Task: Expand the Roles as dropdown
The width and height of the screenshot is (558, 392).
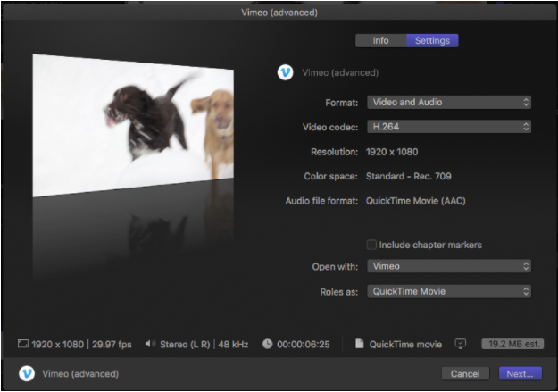Action: 448,291
